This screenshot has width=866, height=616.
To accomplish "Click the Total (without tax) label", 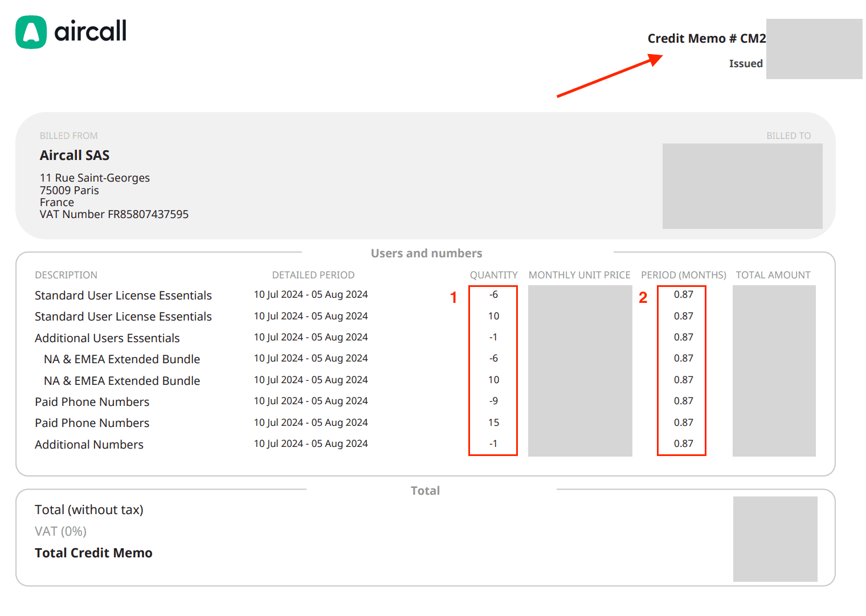I will (89, 510).
